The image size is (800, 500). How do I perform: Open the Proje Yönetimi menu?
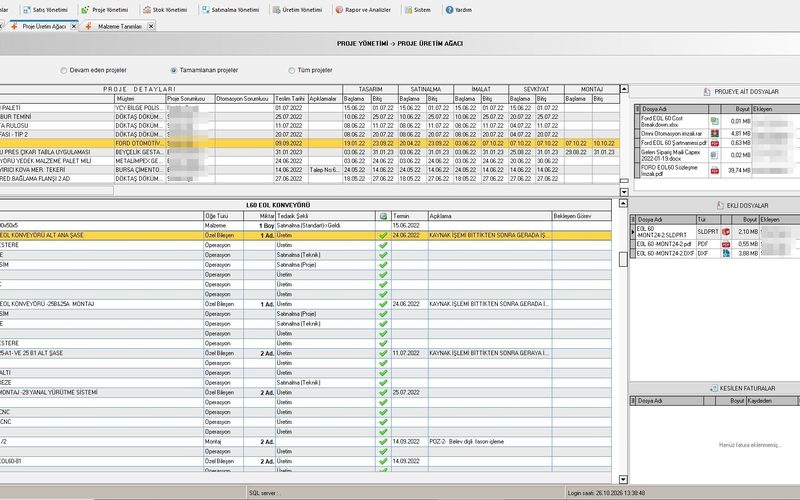(105, 10)
